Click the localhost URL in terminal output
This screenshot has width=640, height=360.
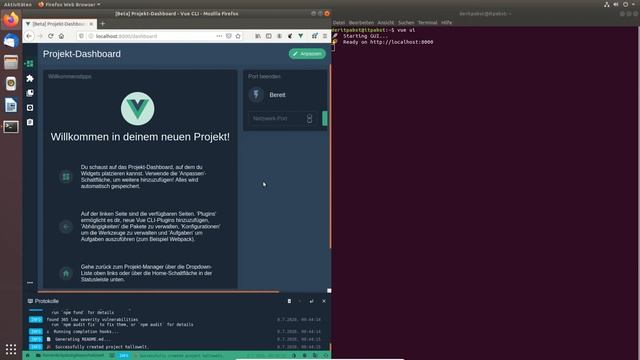point(402,42)
